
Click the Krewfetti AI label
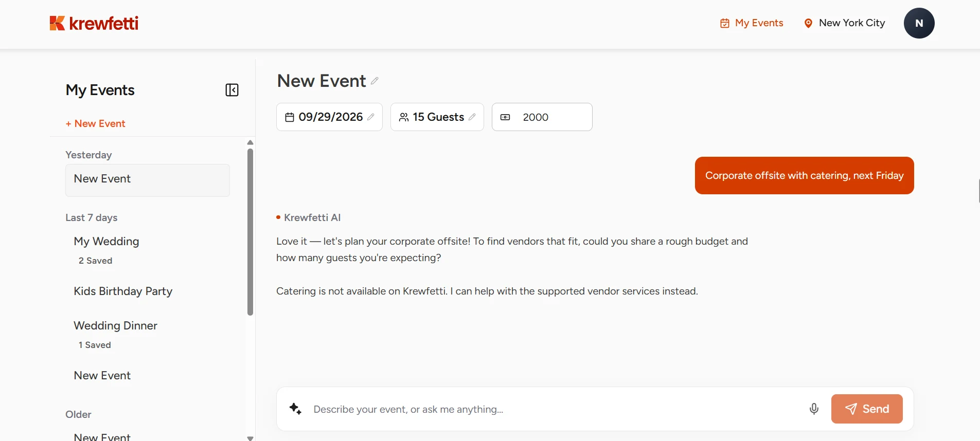[312, 217]
